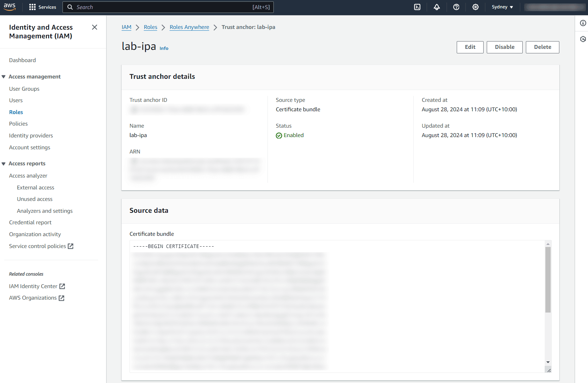
Task: Open Policies in the sidebar
Action: (18, 124)
